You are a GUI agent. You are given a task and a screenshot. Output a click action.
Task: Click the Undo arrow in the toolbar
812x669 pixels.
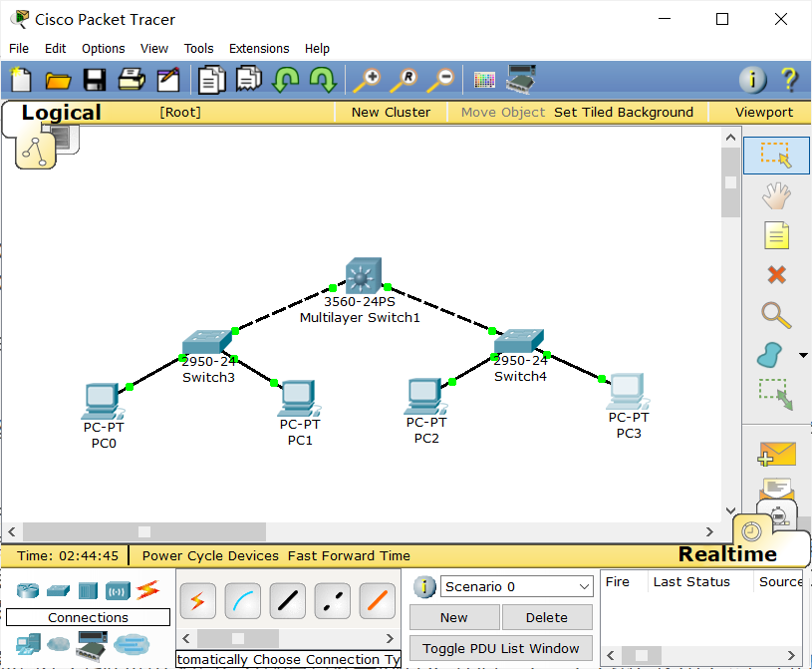pos(286,80)
